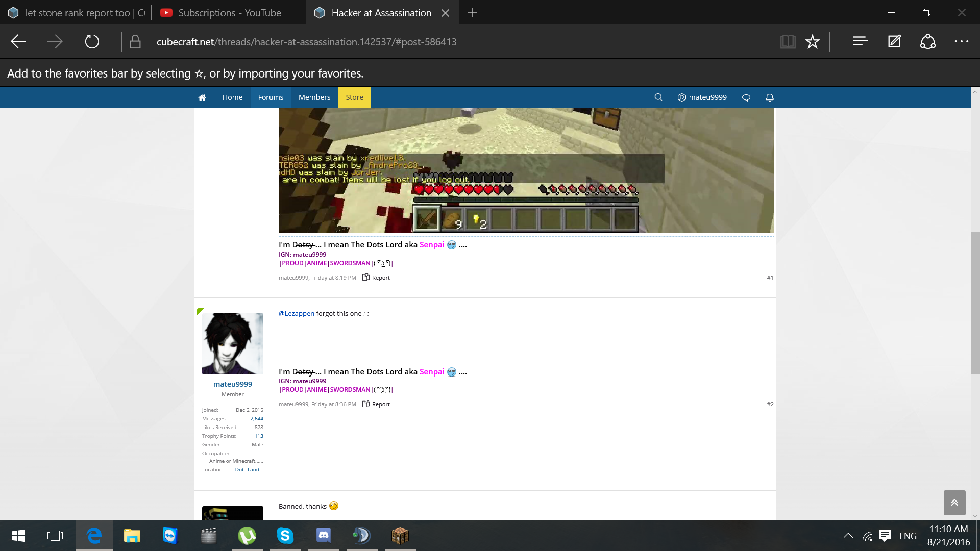Open the Store menu item
980x551 pixels.
tap(354, 97)
